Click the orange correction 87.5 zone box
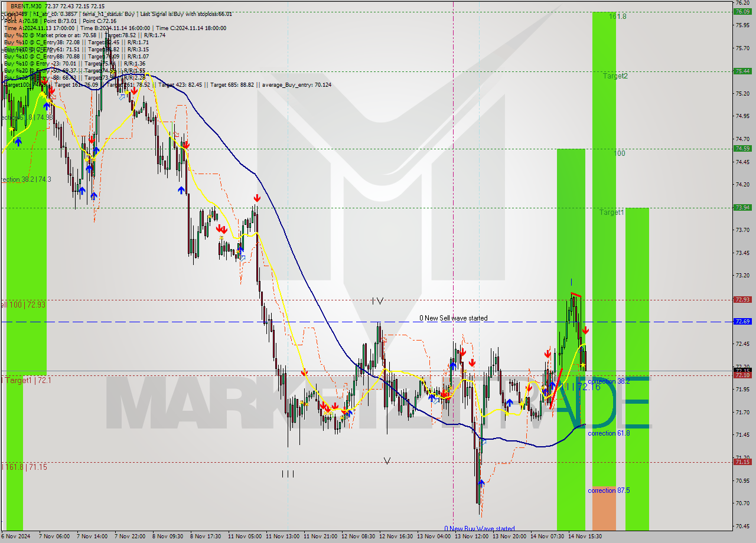The height and width of the screenshot is (543, 756). [x=604, y=508]
